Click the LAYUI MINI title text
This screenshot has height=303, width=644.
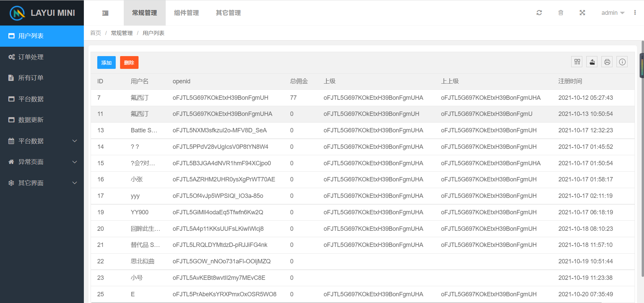click(x=53, y=13)
